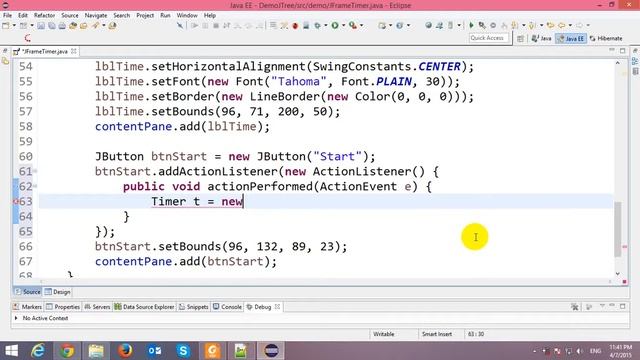The image size is (640, 360).
Task: Open Skype from the taskbar
Action: point(183,351)
